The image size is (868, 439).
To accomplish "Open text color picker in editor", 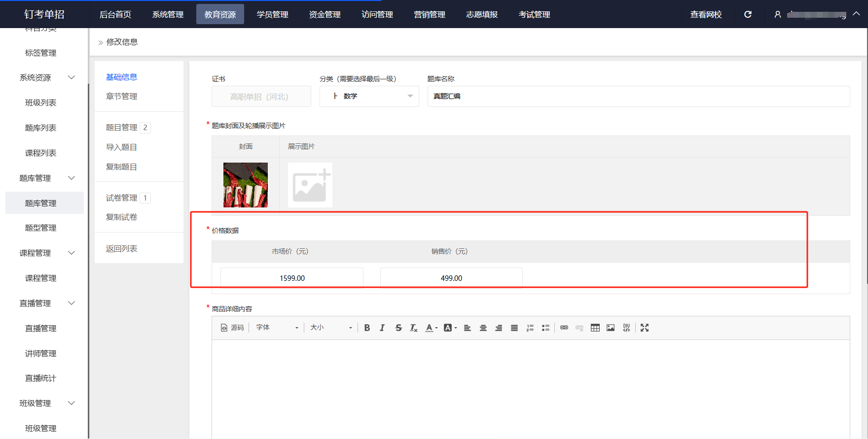I will pyautogui.click(x=432, y=328).
